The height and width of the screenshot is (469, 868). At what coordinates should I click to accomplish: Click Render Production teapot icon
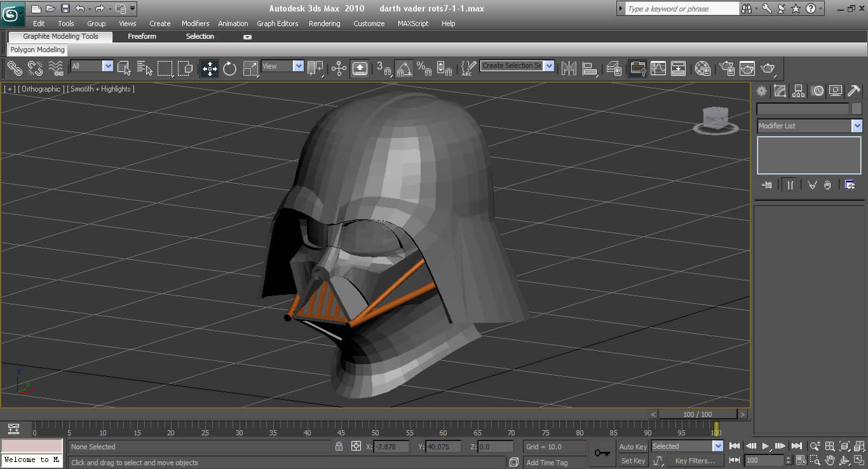point(768,68)
